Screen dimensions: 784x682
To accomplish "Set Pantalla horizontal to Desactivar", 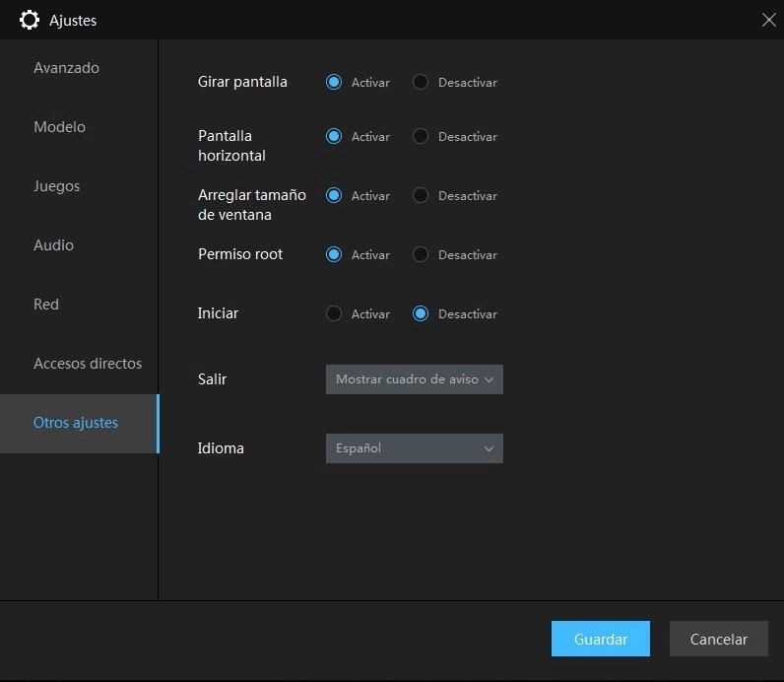I will (x=420, y=136).
